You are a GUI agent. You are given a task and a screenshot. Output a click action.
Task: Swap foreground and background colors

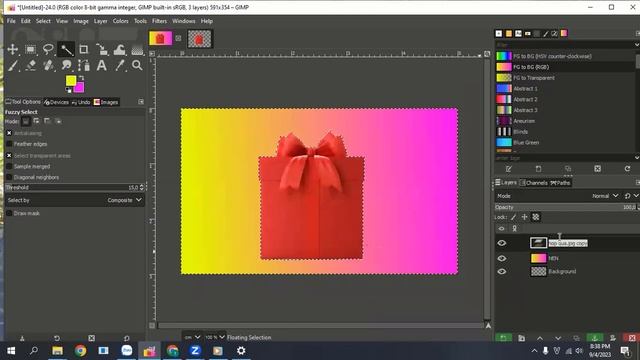tap(81, 78)
